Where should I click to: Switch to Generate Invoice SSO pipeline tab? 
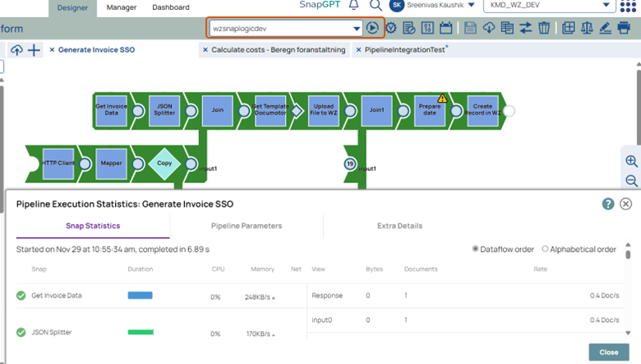(96, 50)
